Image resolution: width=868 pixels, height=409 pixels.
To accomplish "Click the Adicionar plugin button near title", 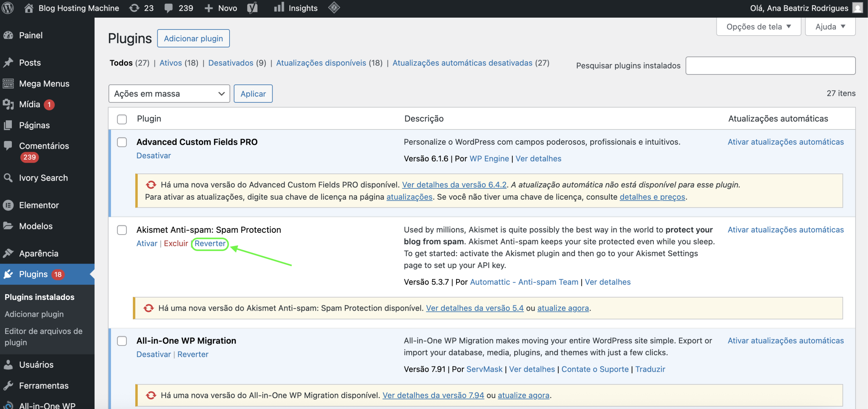I will click(x=193, y=38).
